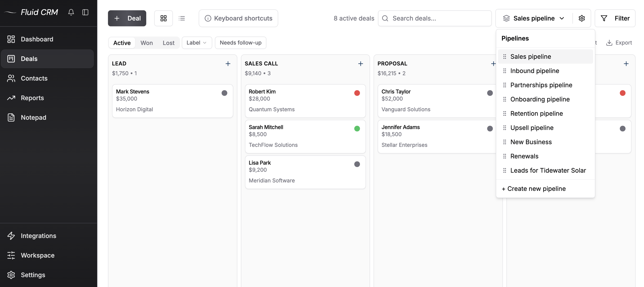The height and width of the screenshot is (287, 644).
Task: Collapse the sidebar panel icon
Action: [85, 12]
